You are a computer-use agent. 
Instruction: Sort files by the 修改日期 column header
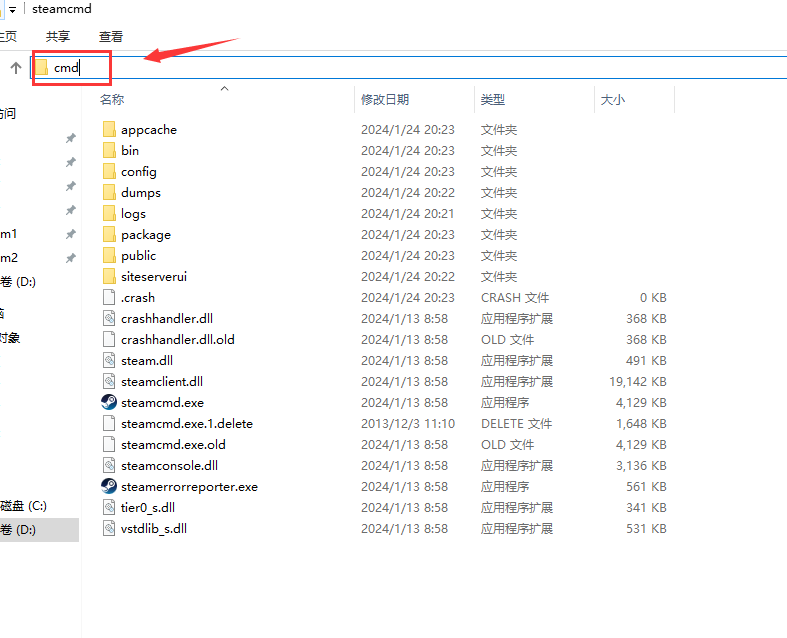pos(385,99)
